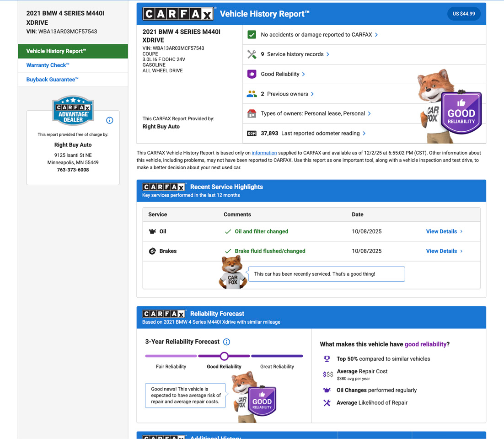
Task: Click the CARFAX logo in report header
Action: (178, 14)
